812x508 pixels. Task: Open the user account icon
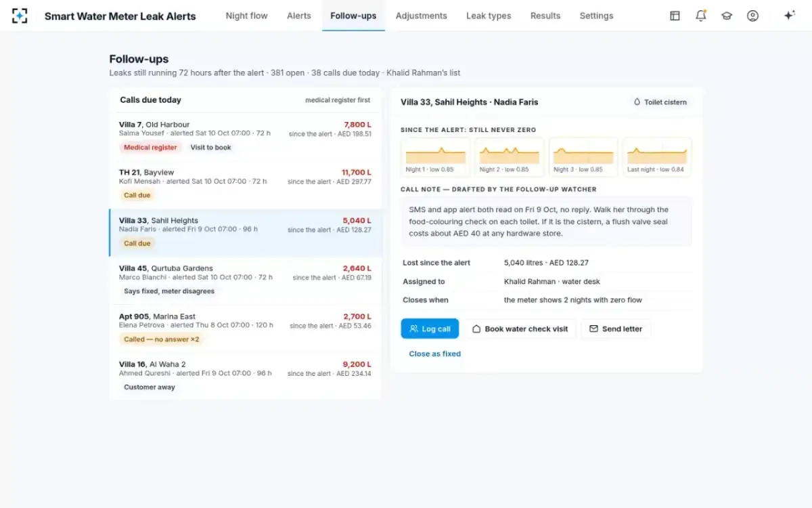coord(752,16)
